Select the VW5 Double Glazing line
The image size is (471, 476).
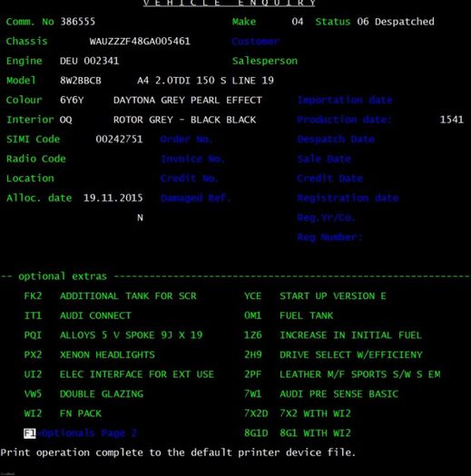point(83,393)
